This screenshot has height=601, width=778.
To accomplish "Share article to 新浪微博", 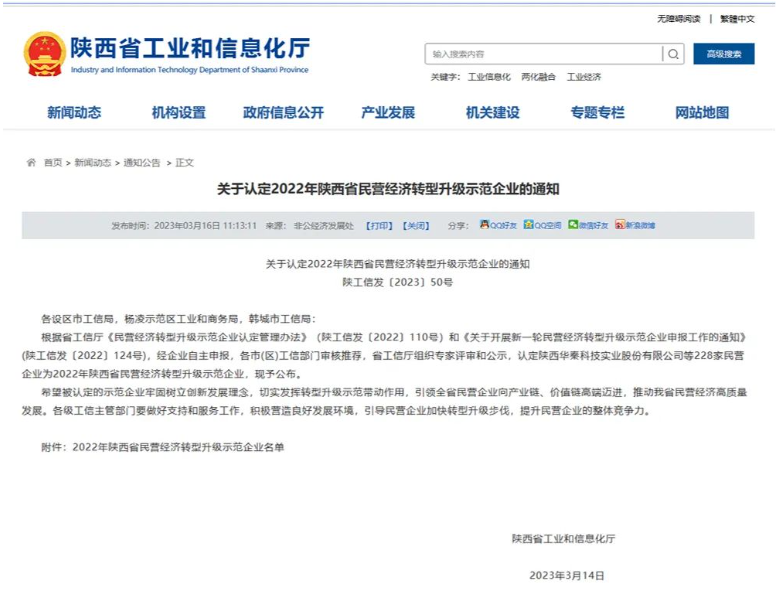I will [x=635, y=225].
